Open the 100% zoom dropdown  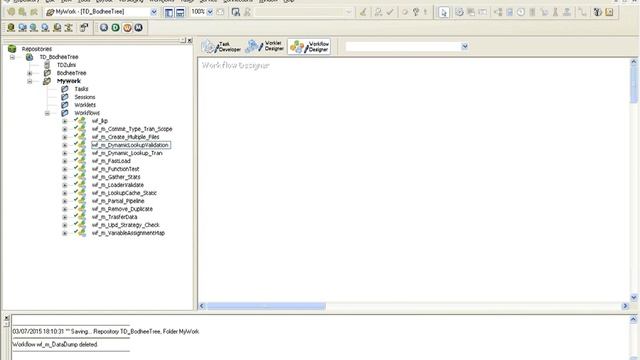tap(210, 12)
